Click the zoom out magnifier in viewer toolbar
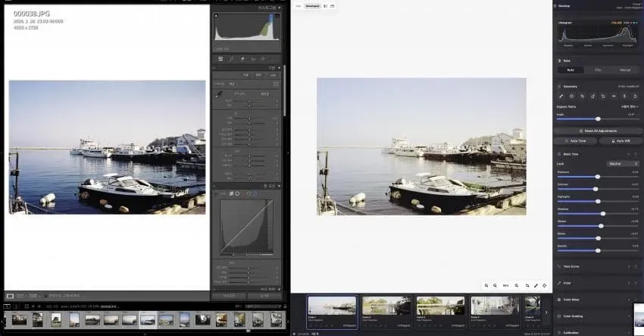This screenshot has width=644, height=336. tap(486, 285)
